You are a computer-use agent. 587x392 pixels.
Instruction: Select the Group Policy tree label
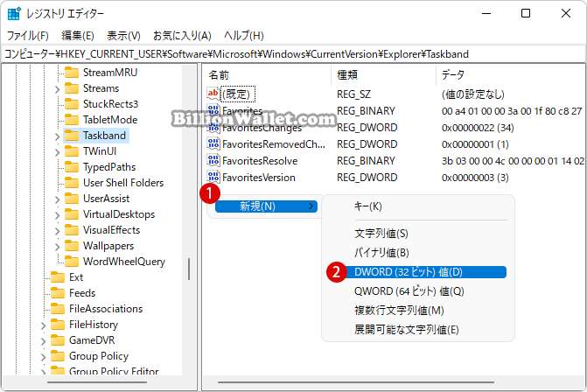tap(99, 355)
